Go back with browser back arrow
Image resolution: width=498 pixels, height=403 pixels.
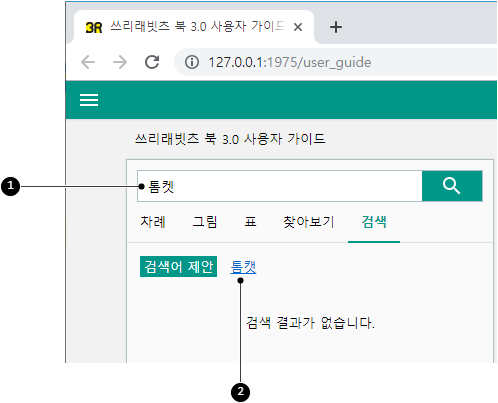pyautogui.click(x=88, y=62)
